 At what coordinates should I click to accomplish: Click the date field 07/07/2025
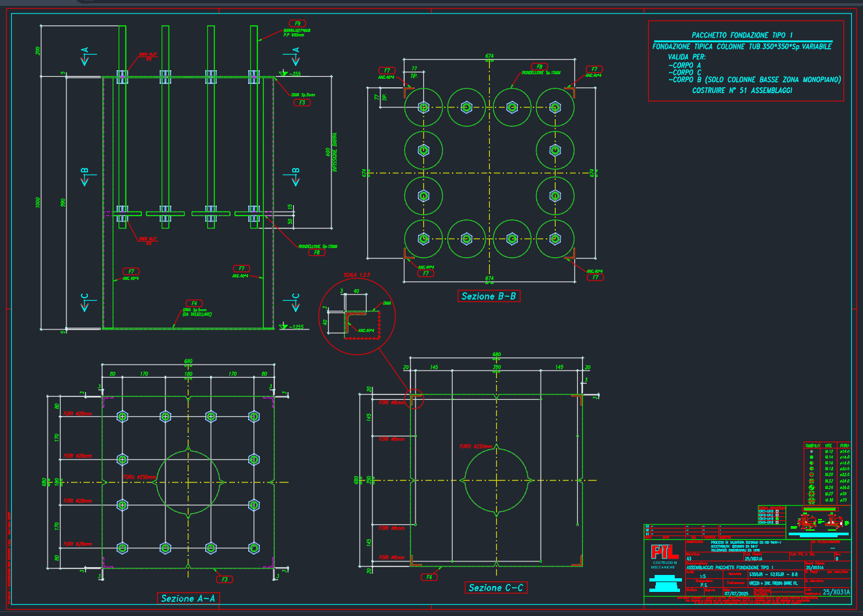737,593
